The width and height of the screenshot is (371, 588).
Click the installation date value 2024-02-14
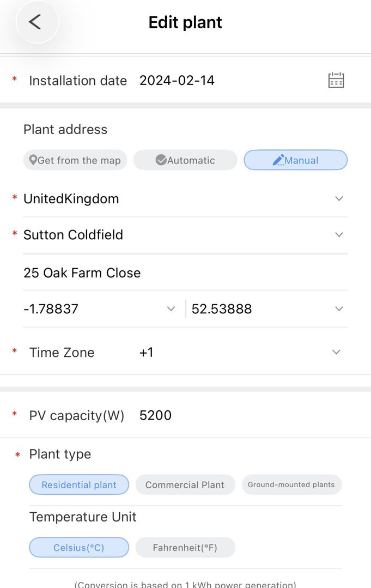point(177,80)
